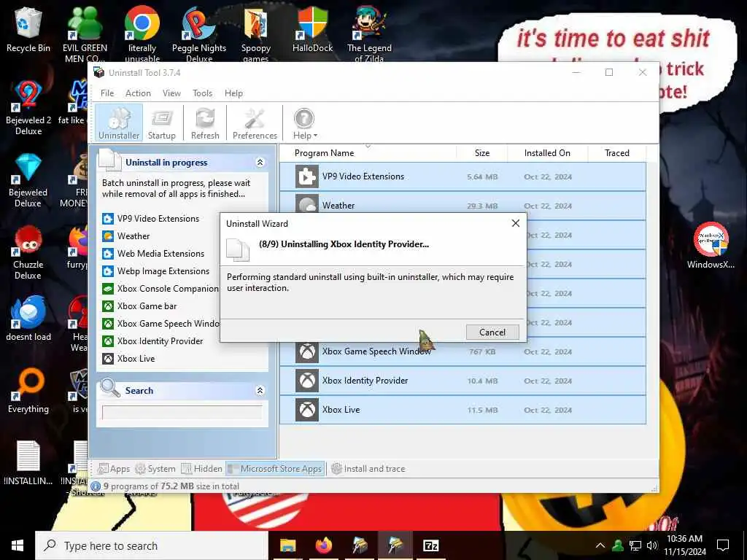This screenshot has height=560, width=747.
Task: Sort by Installed On column header
Action: 547,153
